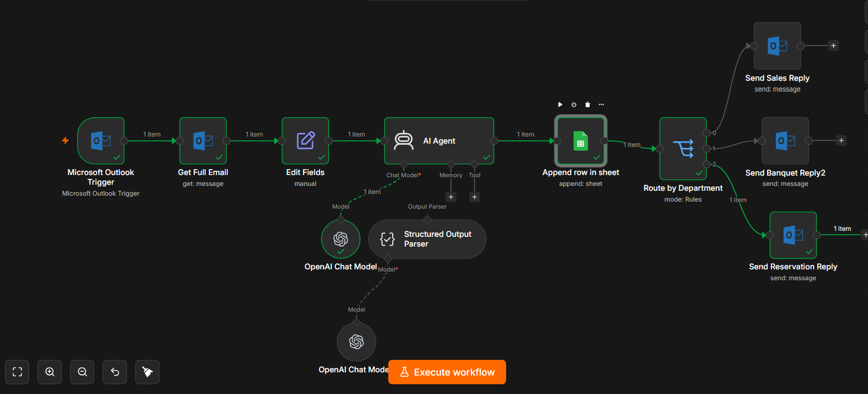The image size is (868, 394).
Task: Select the Microsoft Outlook Trigger node
Action: click(101, 141)
